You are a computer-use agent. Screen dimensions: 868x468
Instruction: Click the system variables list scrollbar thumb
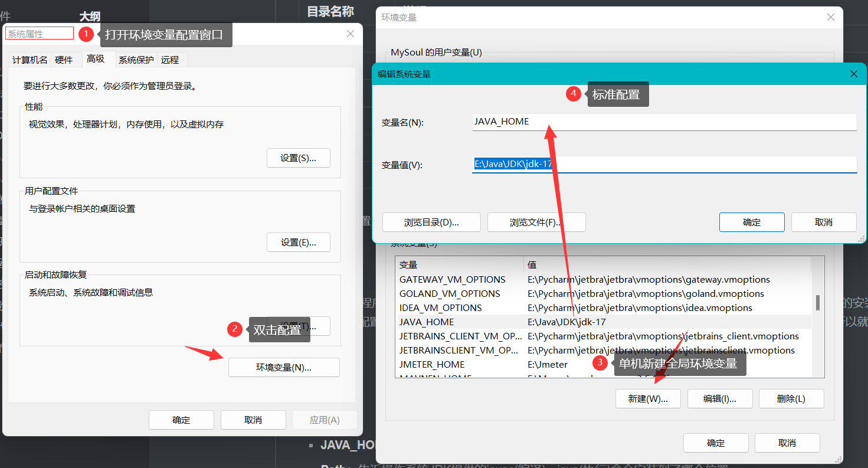coord(818,303)
